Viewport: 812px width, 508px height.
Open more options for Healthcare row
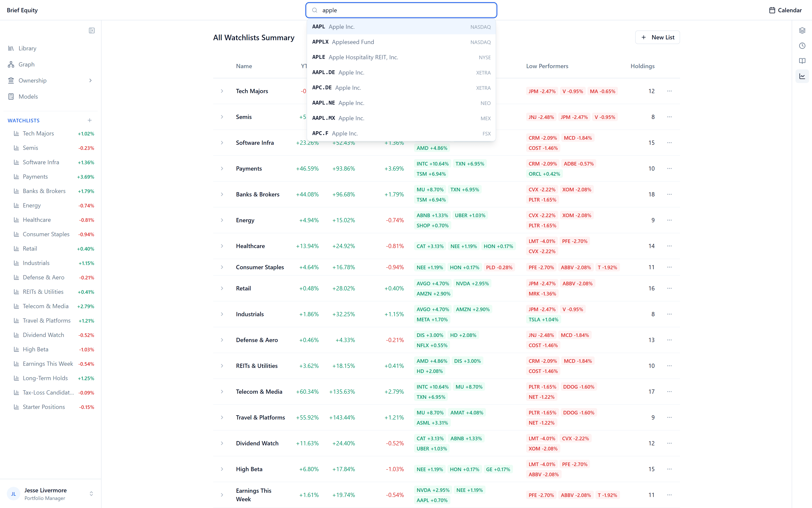[x=669, y=246]
